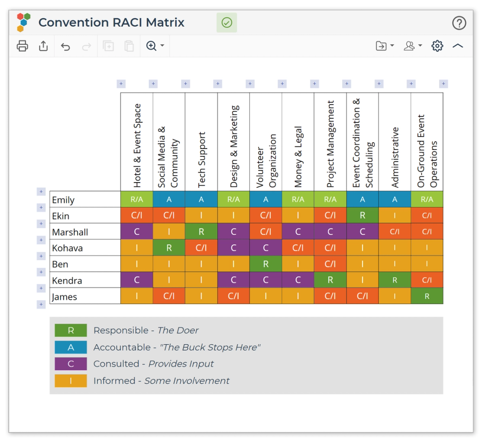Image resolution: width=485 pixels, height=448 pixels.
Task: Add a column before Hotel & Event Space
Action: coord(121,84)
